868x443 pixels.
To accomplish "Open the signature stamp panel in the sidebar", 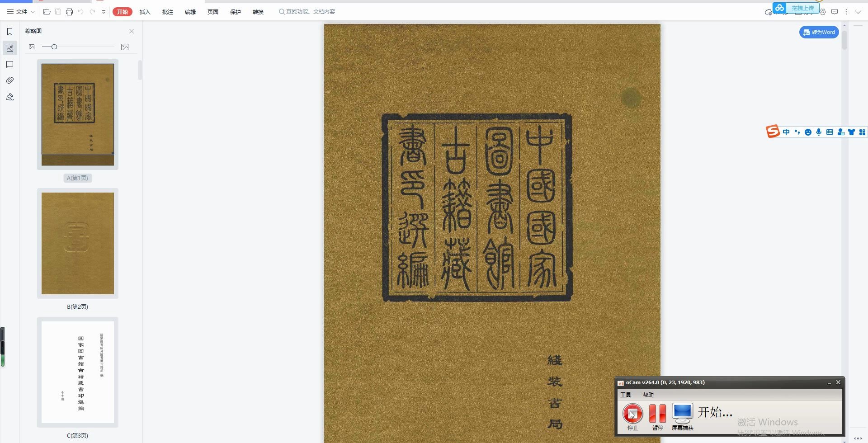I will [x=9, y=97].
